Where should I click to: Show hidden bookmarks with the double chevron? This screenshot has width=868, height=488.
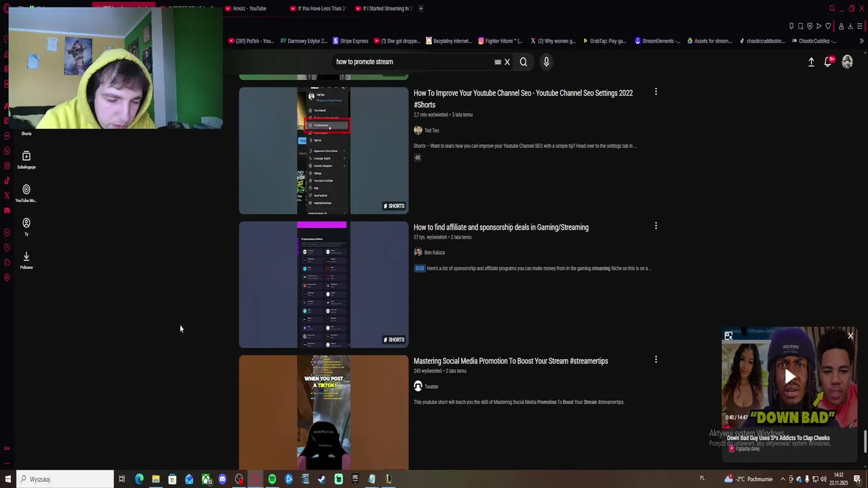point(861,41)
